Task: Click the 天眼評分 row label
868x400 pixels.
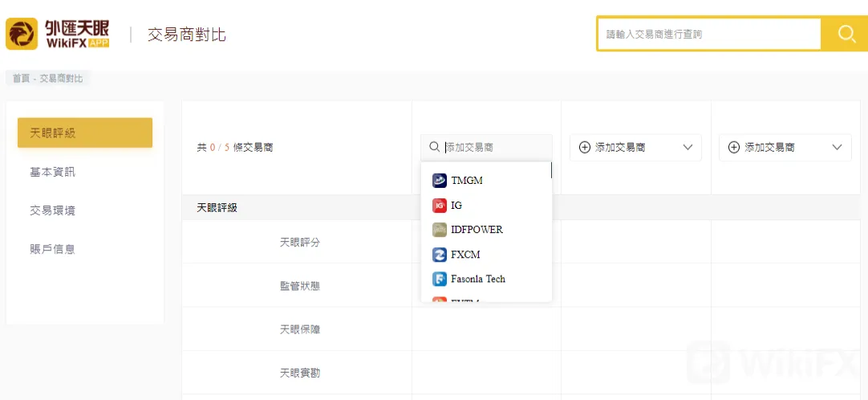Action: (x=300, y=242)
